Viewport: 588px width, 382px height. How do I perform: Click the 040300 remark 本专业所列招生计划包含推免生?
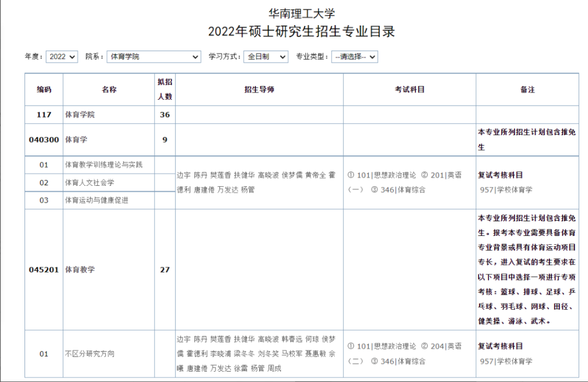pos(527,140)
